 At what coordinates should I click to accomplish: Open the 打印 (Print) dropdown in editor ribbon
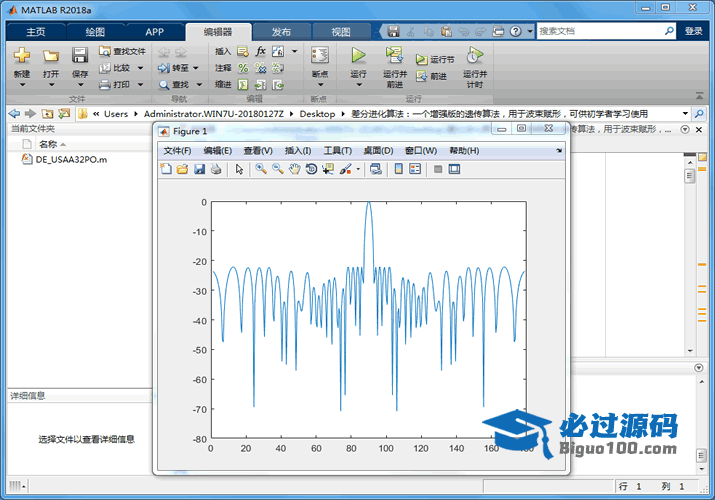tap(138, 85)
